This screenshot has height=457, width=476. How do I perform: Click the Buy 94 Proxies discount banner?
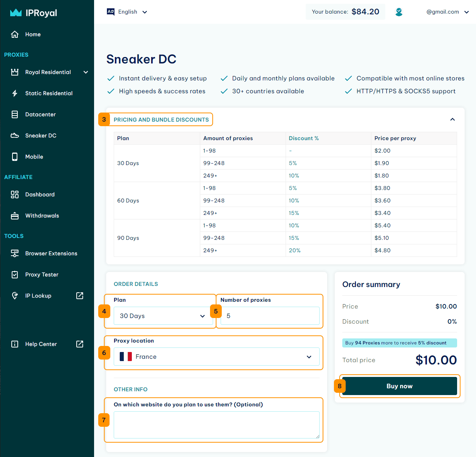coord(400,343)
